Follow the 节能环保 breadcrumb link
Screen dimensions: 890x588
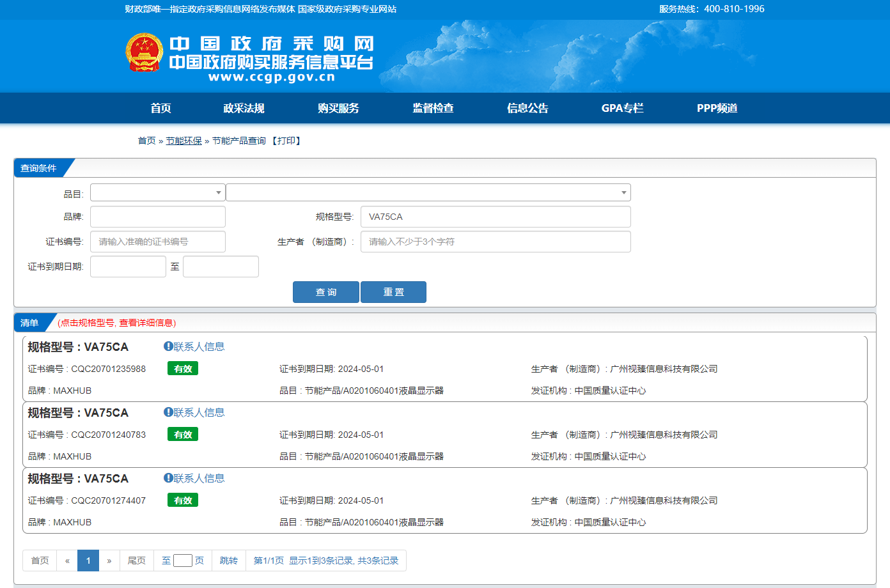click(x=184, y=141)
